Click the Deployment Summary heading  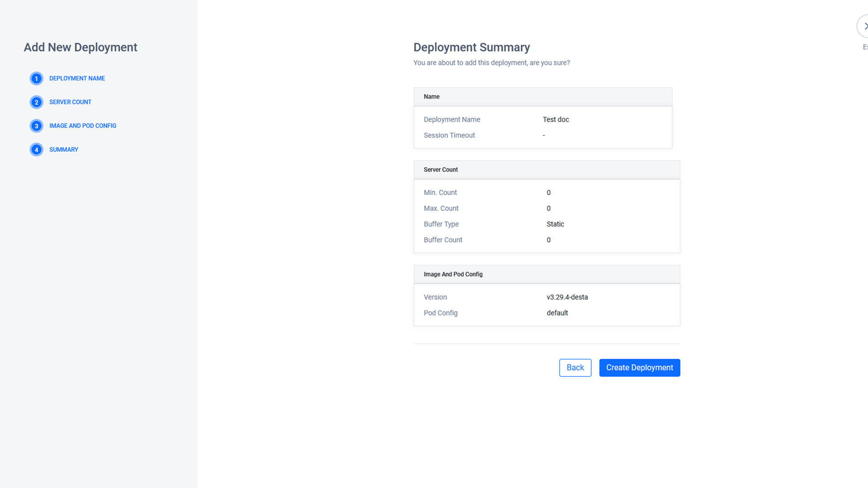472,47
